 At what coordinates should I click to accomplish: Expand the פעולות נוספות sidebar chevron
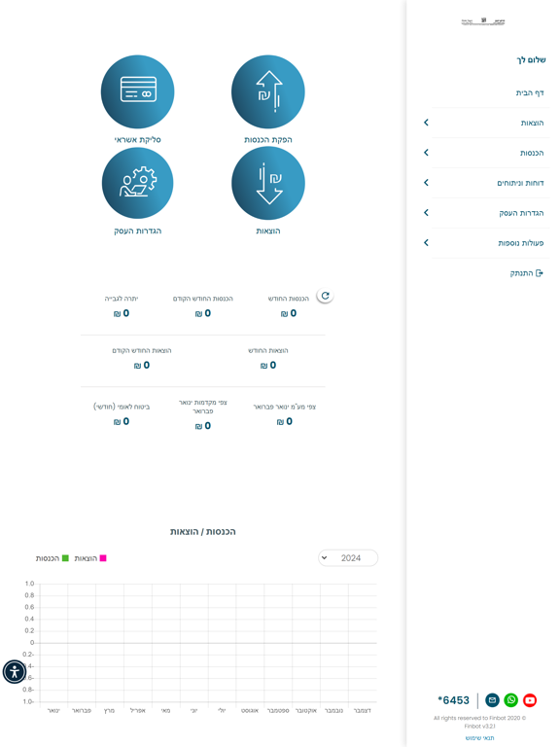[426, 242]
